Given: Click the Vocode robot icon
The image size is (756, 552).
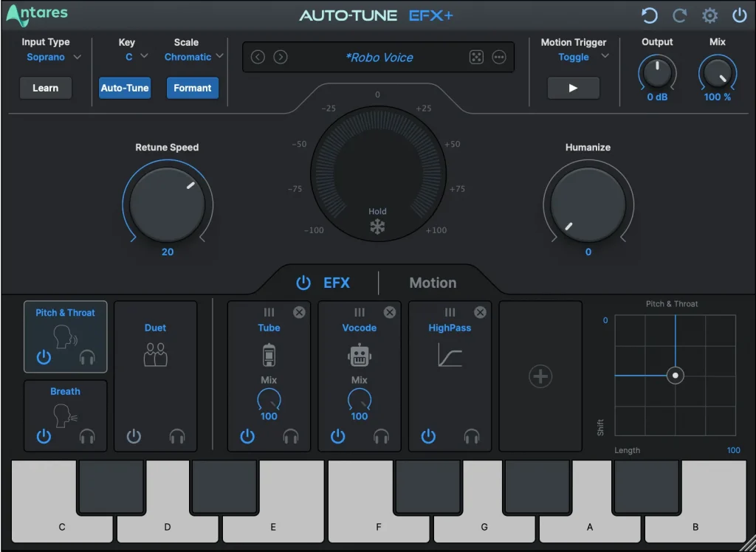Looking at the screenshot, I should pos(360,355).
